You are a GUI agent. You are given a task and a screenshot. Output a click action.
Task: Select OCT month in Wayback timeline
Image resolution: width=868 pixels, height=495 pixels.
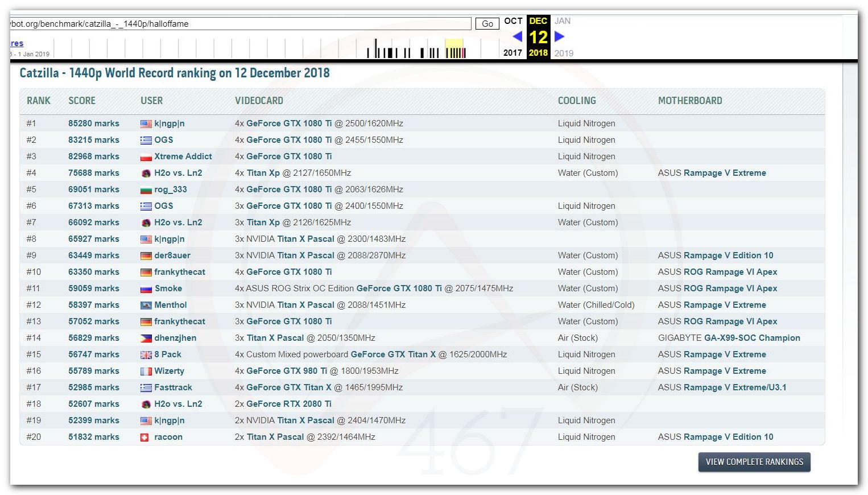pyautogui.click(x=513, y=21)
